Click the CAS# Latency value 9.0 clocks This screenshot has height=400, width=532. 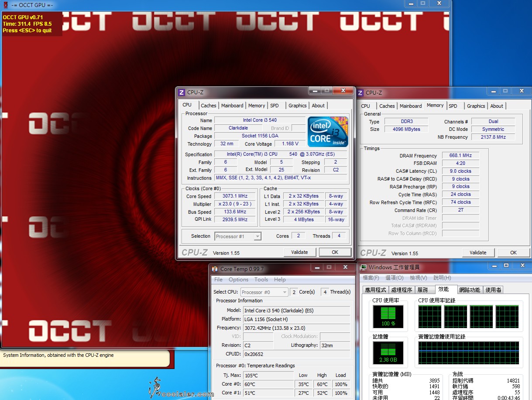[x=460, y=171]
